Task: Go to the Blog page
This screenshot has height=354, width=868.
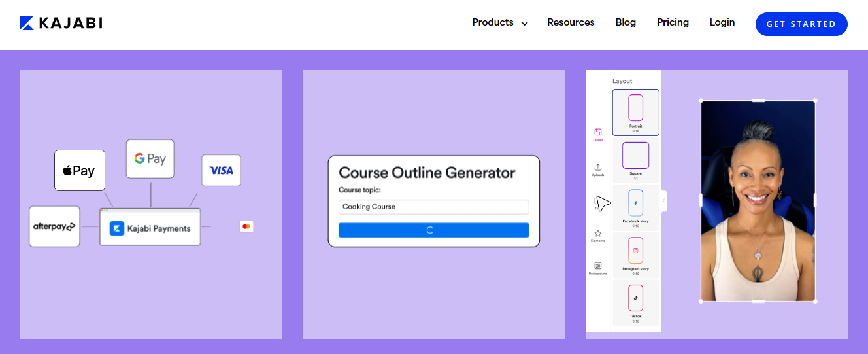Action: (626, 23)
